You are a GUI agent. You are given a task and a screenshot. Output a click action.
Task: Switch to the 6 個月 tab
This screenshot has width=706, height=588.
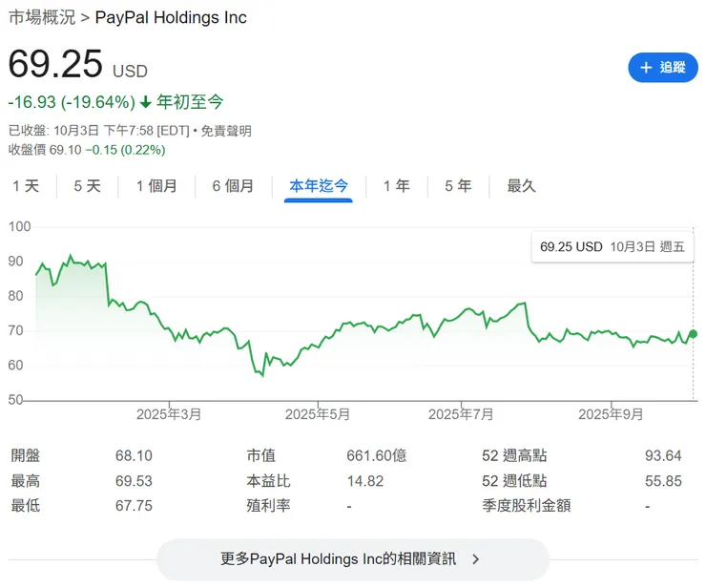tap(233, 185)
